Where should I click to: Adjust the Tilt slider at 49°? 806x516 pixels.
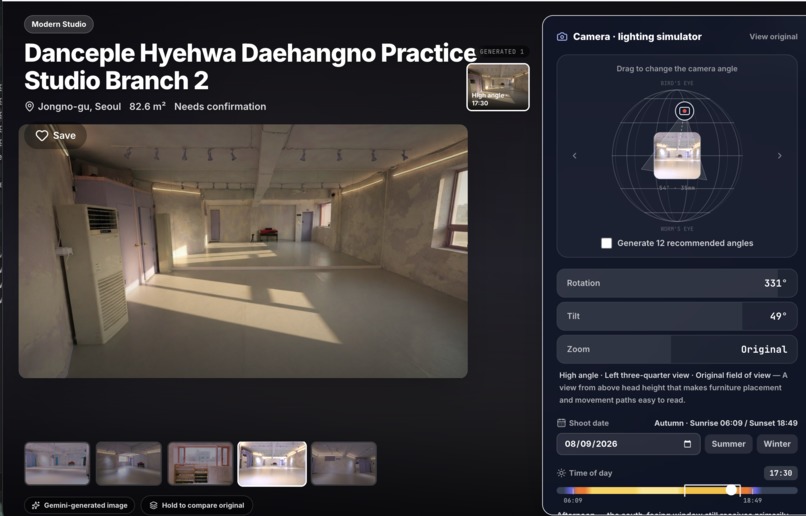tap(677, 316)
